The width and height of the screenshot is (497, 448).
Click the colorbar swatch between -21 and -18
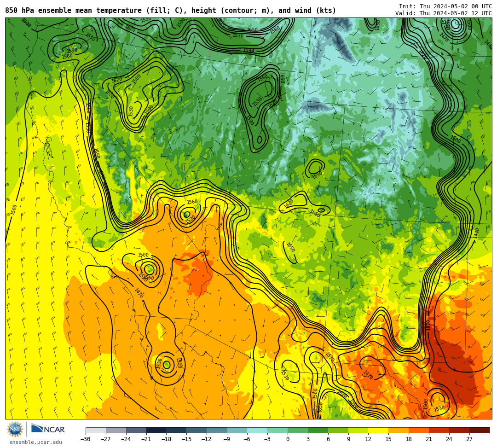coord(156,430)
